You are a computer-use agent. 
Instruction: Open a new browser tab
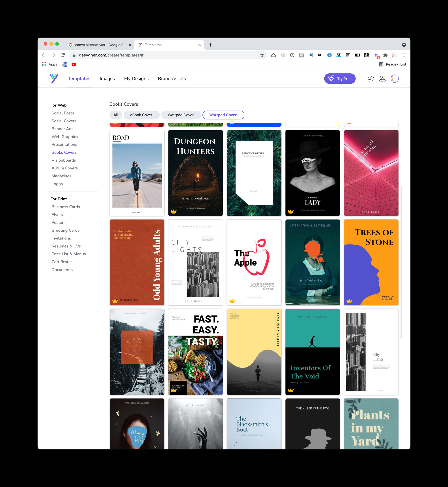(210, 45)
